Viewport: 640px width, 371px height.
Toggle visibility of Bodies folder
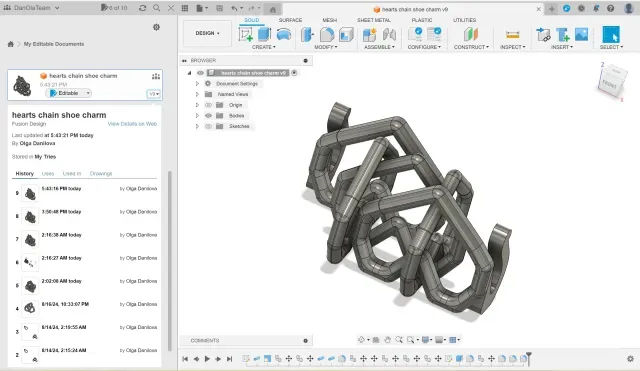208,116
